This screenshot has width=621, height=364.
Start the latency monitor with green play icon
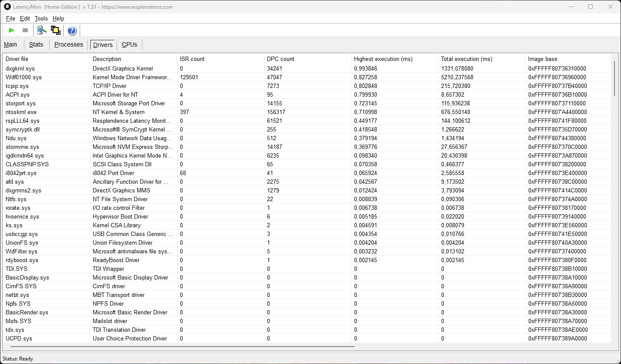[12, 30]
